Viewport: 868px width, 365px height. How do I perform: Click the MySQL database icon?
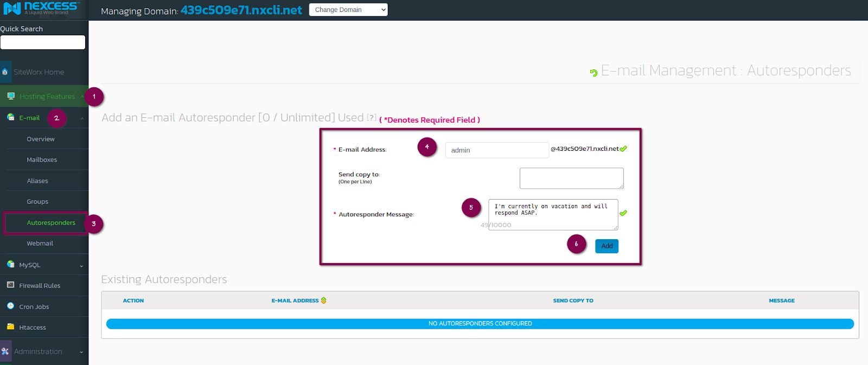coord(10,264)
